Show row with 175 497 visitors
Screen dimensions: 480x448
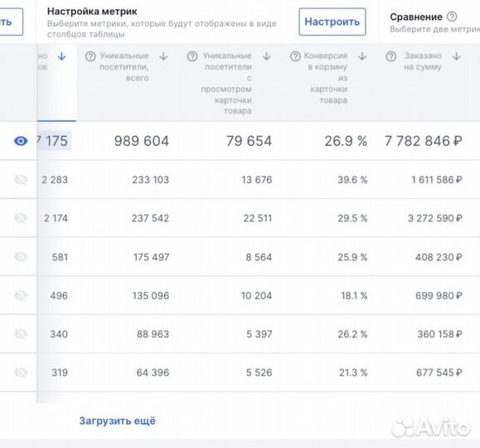[x=21, y=257]
